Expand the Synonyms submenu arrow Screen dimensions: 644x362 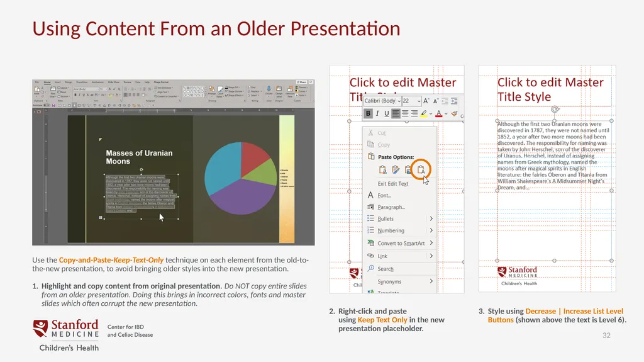[431, 281]
